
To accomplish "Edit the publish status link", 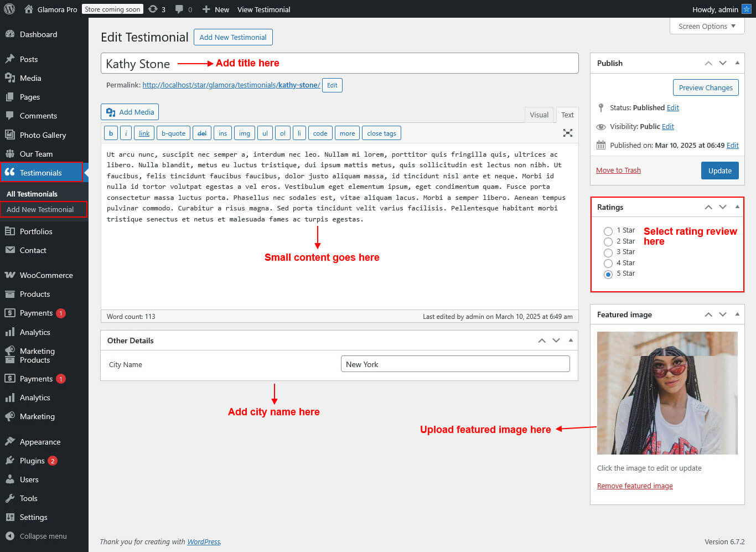I will coord(672,107).
